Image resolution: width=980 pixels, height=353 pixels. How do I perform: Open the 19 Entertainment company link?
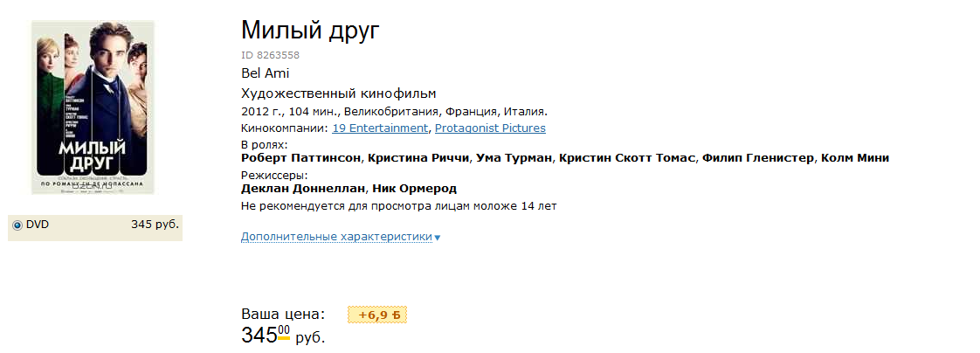[380, 128]
